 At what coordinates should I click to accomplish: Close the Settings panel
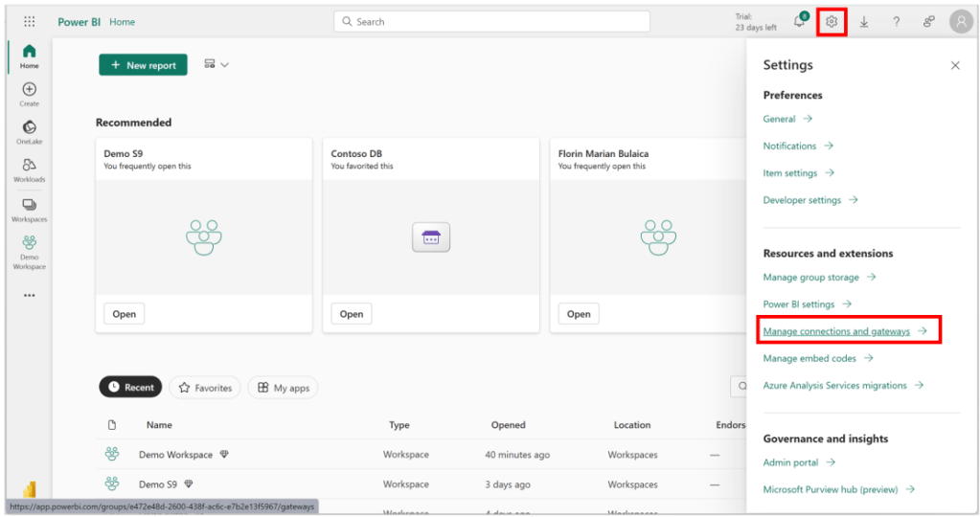click(954, 65)
